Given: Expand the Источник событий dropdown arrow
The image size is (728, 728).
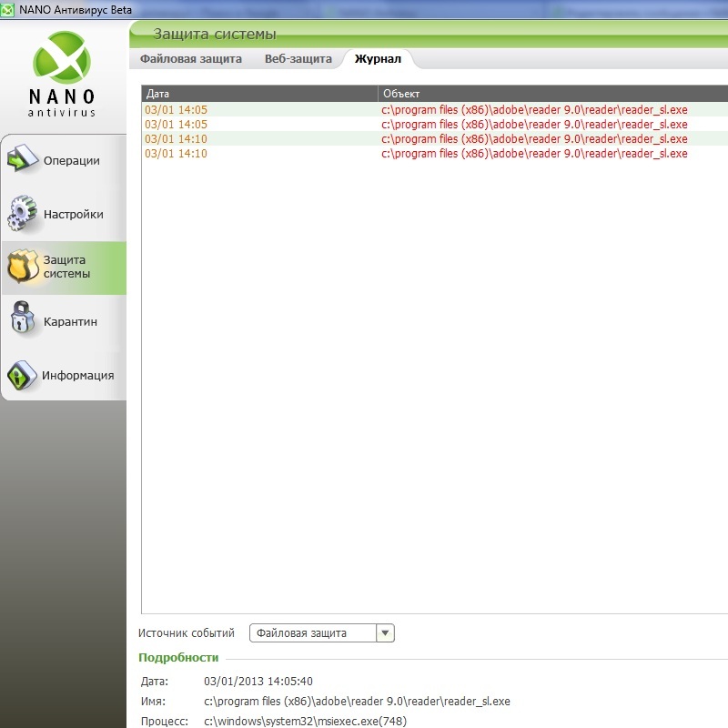Looking at the screenshot, I should (x=385, y=633).
